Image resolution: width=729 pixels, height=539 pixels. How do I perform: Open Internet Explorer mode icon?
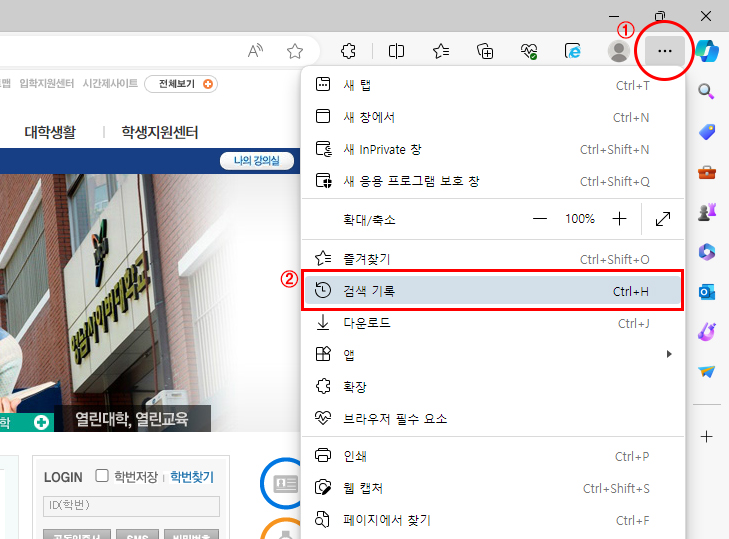coord(573,51)
